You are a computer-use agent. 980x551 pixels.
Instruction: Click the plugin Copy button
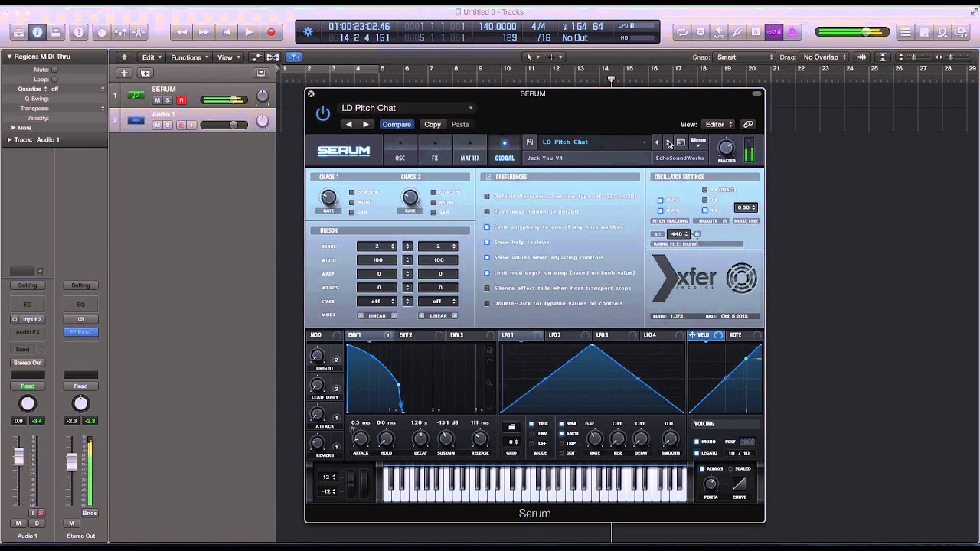point(433,124)
